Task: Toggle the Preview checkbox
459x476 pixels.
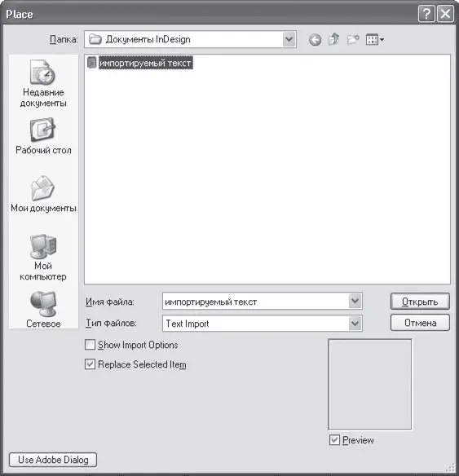Action: (334, 440)
